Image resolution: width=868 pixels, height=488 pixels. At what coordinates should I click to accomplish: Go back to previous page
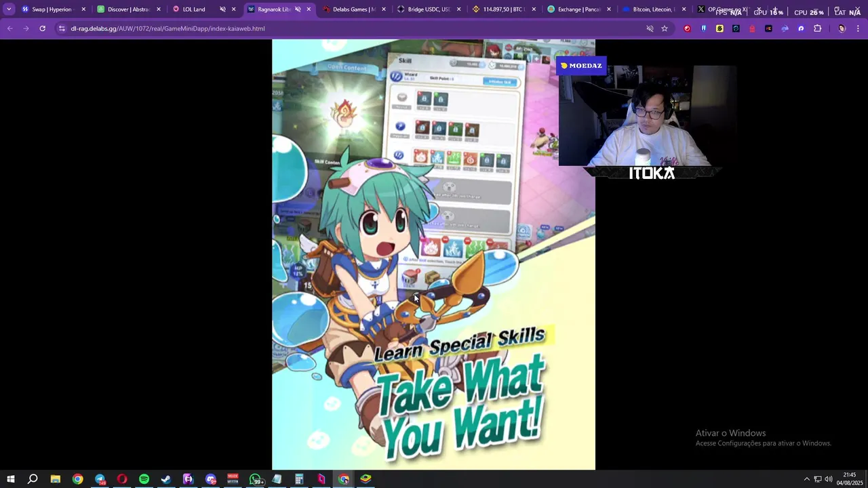pyautogui.click(x=9, y=28)
